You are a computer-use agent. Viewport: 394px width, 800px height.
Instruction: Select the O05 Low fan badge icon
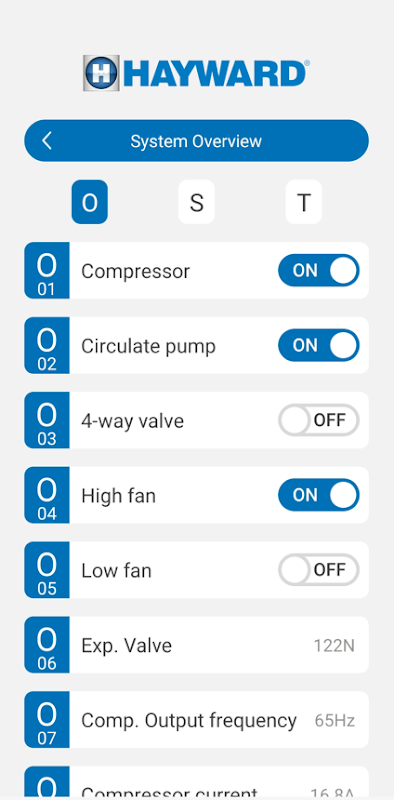47,570
